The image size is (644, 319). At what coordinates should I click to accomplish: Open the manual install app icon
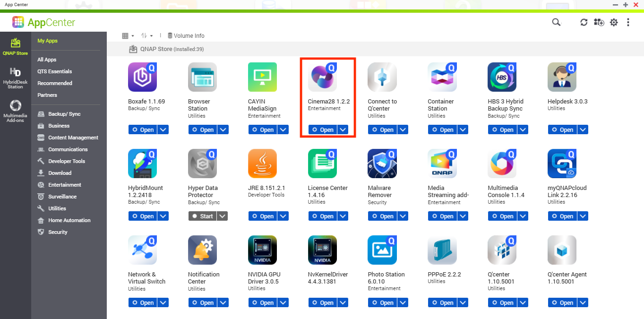tap(599, 22)
